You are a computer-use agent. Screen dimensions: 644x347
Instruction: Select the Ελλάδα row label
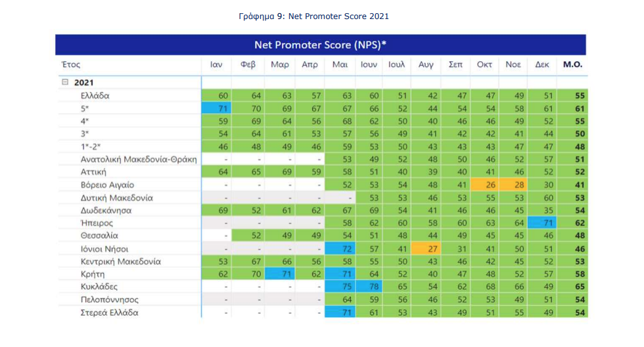pos(95,96)
